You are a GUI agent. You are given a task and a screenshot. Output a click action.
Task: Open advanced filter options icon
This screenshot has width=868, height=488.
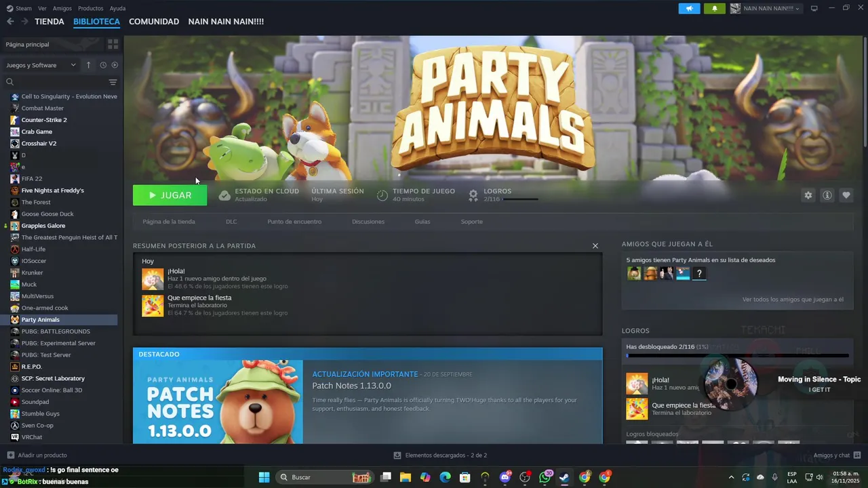pyautogui.click(x=113, y=82)
